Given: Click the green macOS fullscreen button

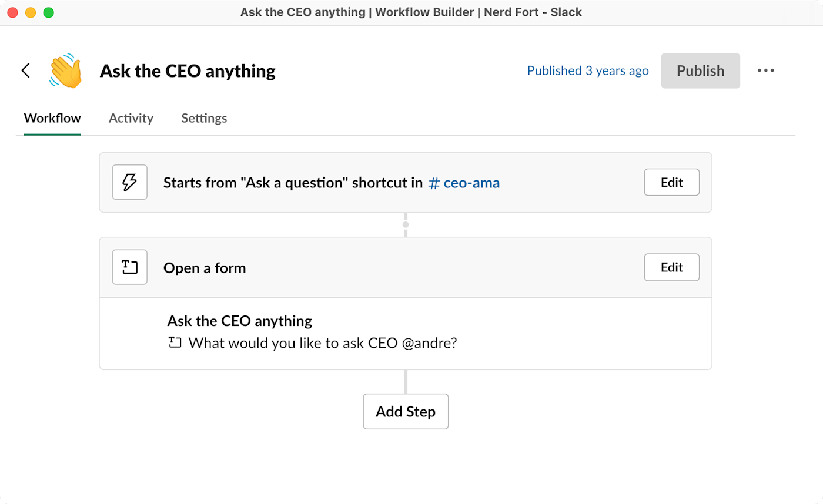Looking at the screenshot, I should pos(49,12).
